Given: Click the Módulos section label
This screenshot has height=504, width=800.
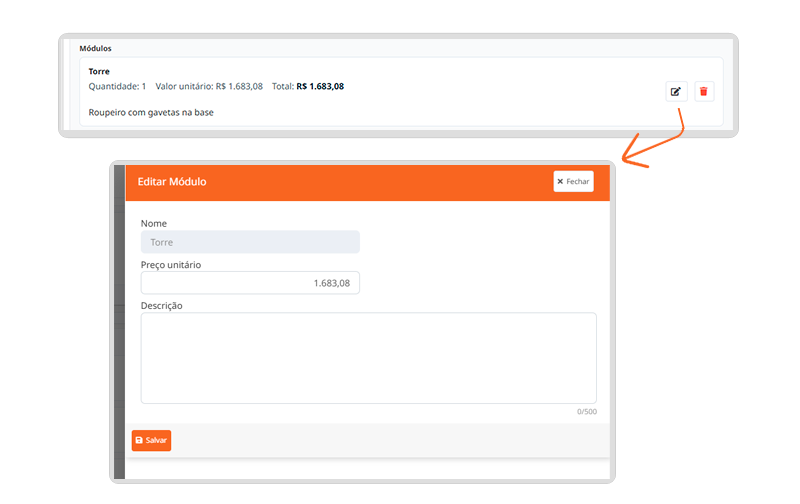Looking at the screenshot, I should (95, 48).
